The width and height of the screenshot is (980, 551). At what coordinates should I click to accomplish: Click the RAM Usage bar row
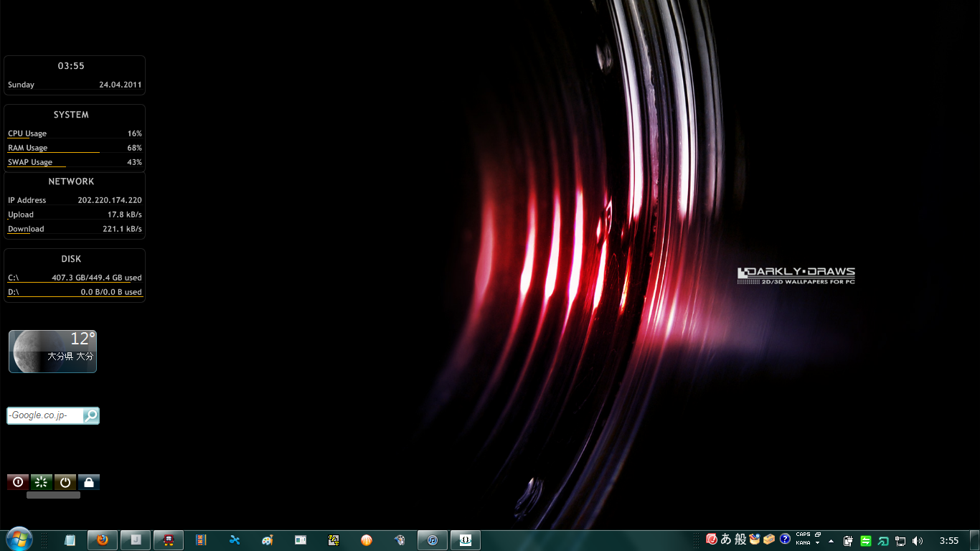coord(75,148)
